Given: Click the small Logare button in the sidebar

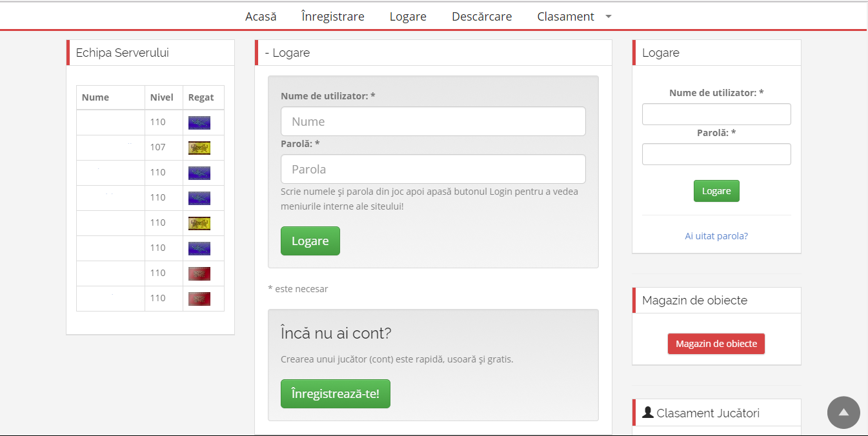Looking at the screenshot, I should pos(716,191).
